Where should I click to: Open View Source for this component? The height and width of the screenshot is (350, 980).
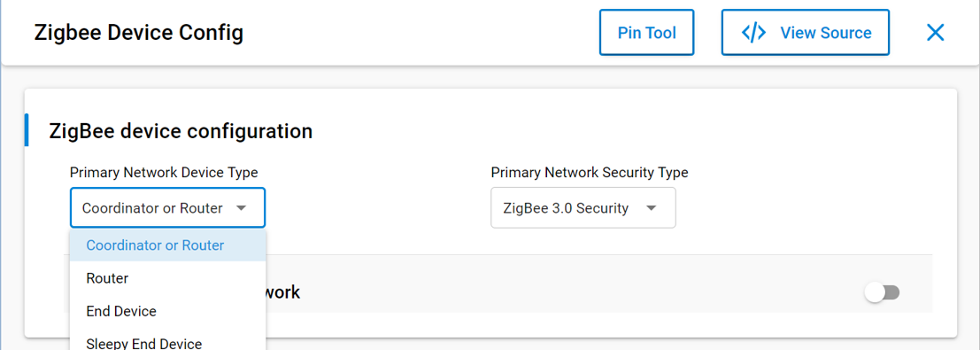pyautogui.click(x=806, y=33)
